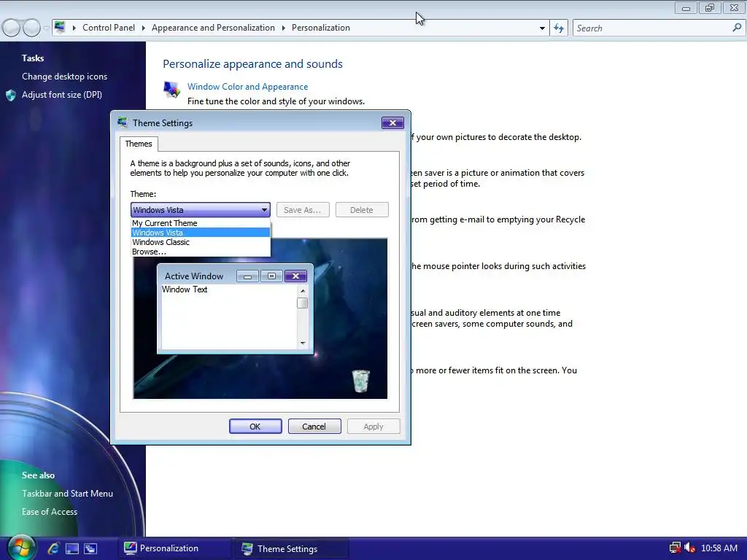
Task: Open Change desktop icons task
Action: [64, 77]
